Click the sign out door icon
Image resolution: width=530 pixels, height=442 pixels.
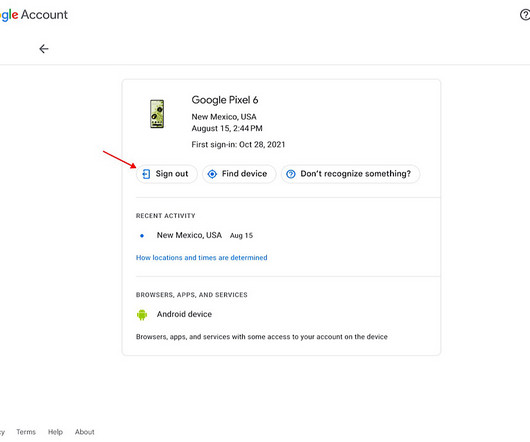146,174
